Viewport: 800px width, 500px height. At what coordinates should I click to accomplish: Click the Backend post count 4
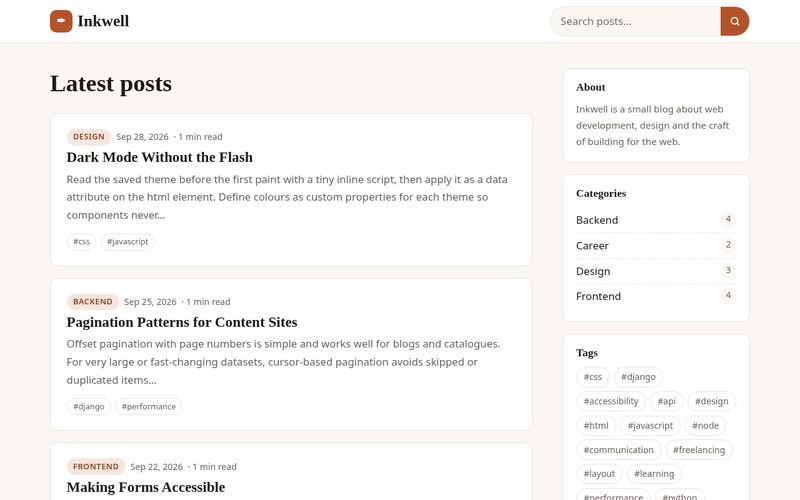point(728,219)
